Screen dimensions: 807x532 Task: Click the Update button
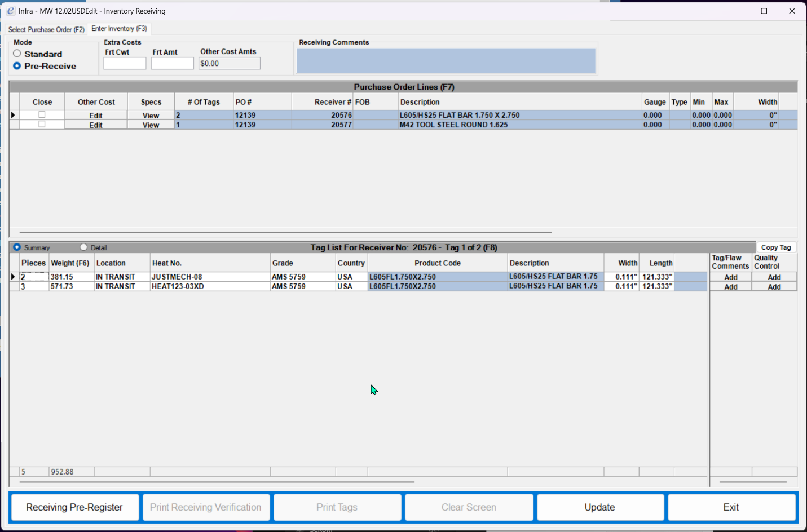click(x=599, y=507)
